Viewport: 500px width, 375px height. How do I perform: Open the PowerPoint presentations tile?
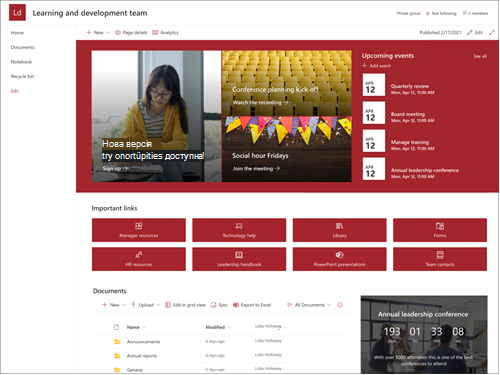coord(339,259)
